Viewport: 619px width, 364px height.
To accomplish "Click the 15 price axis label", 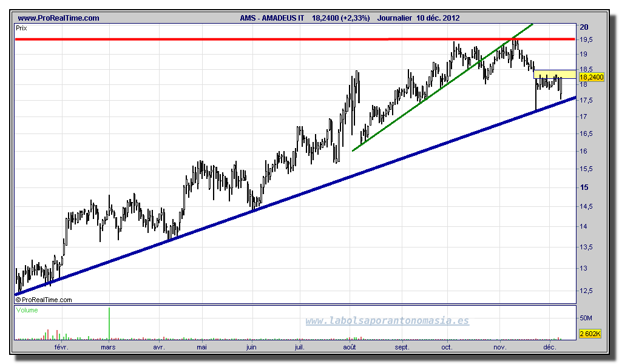I will pos(584,187).
